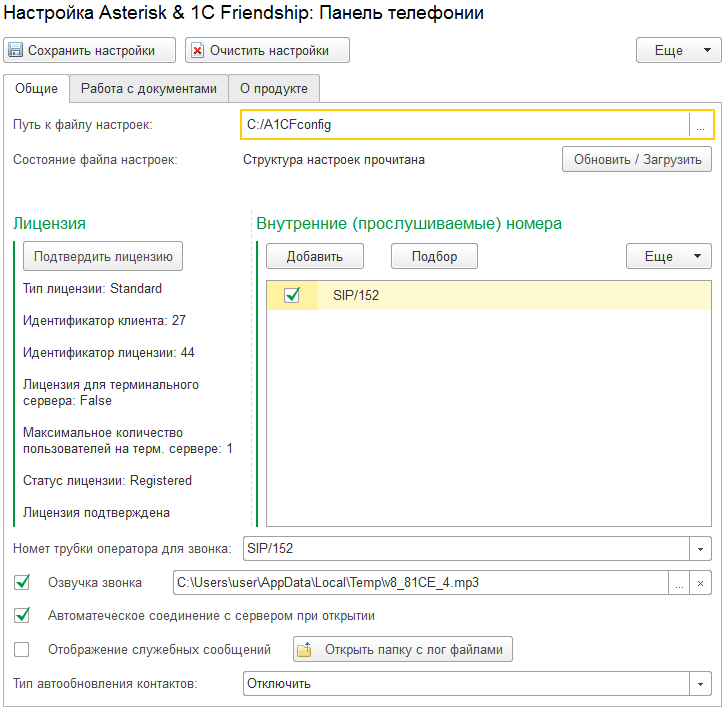Viewport: 726px width, 712px height.
Task: Click the call sound mp3 path field
Action: [420, 583]
